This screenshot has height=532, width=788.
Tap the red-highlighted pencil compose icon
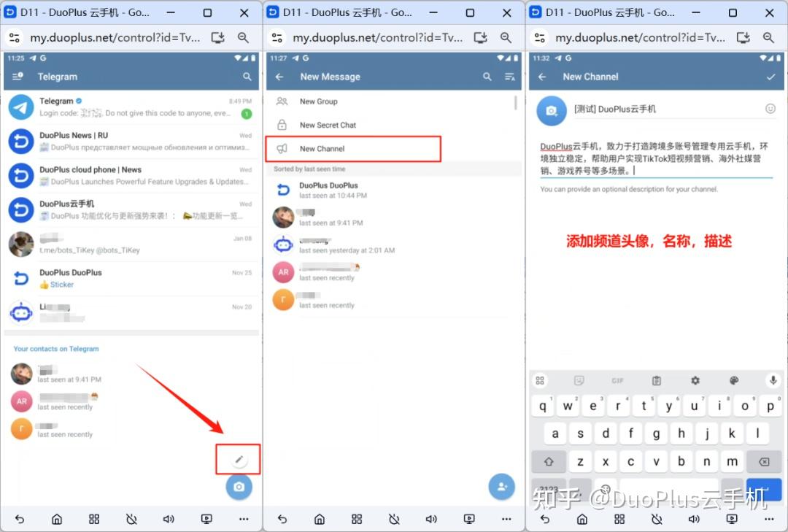click(x=238, y=459)
